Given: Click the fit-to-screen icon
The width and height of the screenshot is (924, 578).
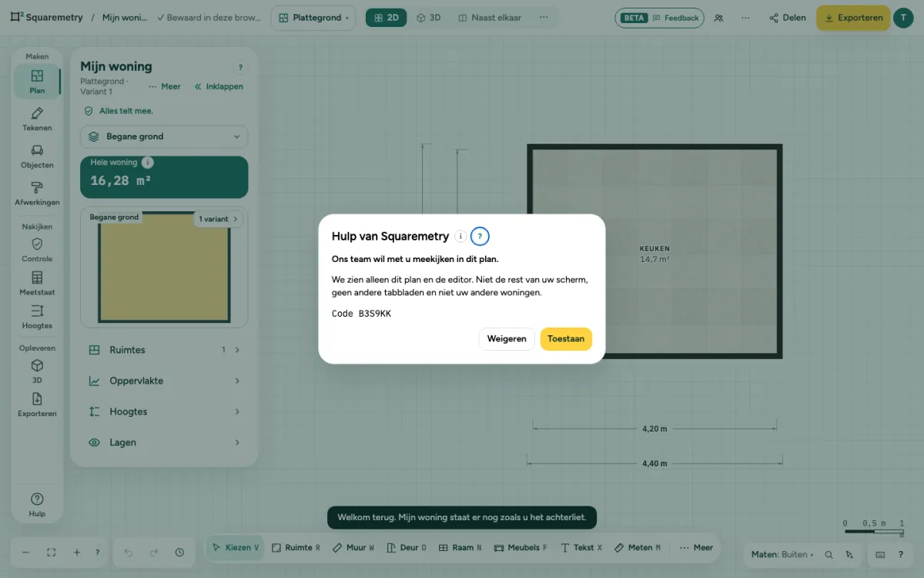Looking at the screenshot, I should coord(52,553).
